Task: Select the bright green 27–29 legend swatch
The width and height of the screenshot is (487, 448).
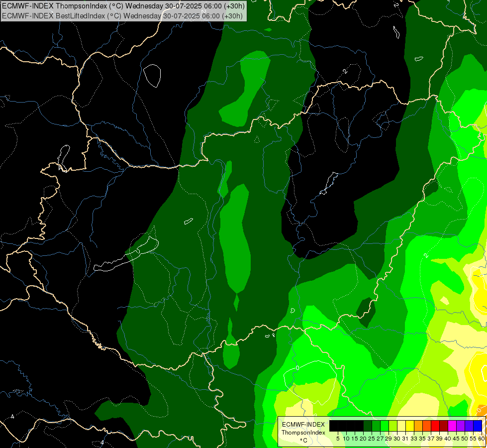Action: point(385,426)
